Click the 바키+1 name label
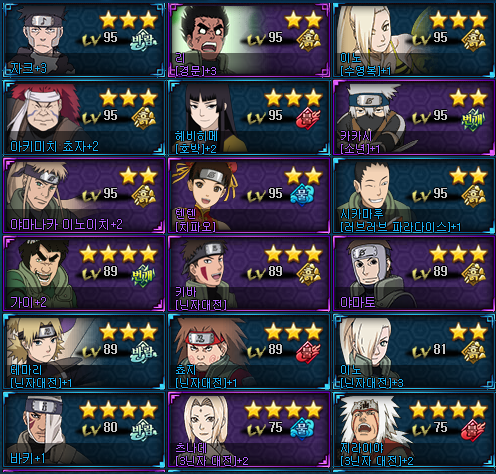This screenshot has height=474, width=496. click(28, 458)
